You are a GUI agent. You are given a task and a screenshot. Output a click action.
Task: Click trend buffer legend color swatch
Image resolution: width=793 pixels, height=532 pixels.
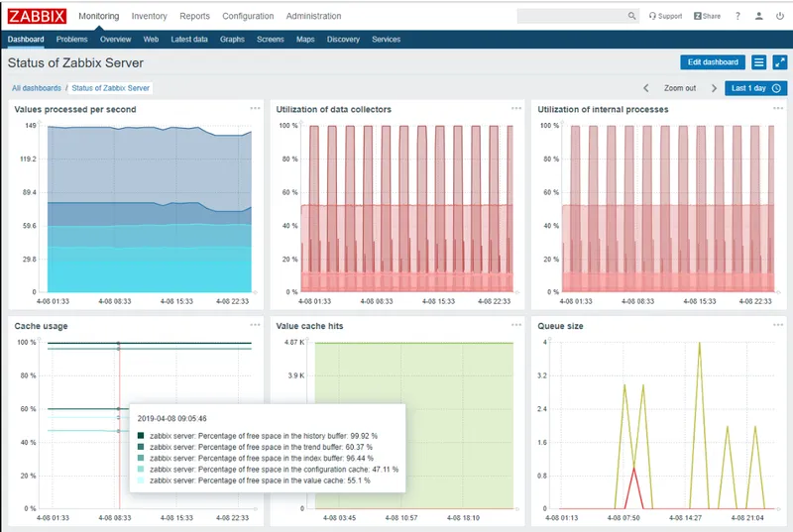[141, 447]
